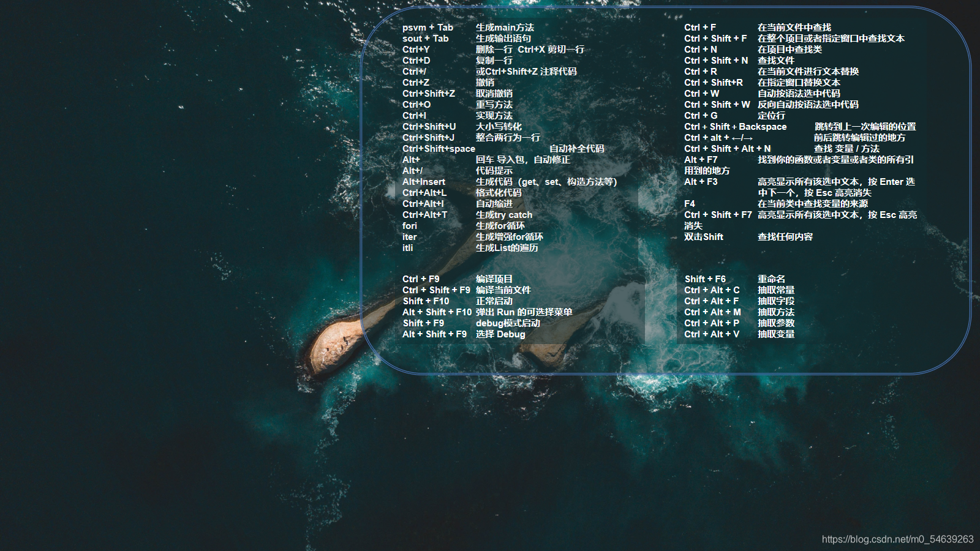
Task: Click the "Ctrl + Shift+R" shortcut text
Action: (714, 83)
